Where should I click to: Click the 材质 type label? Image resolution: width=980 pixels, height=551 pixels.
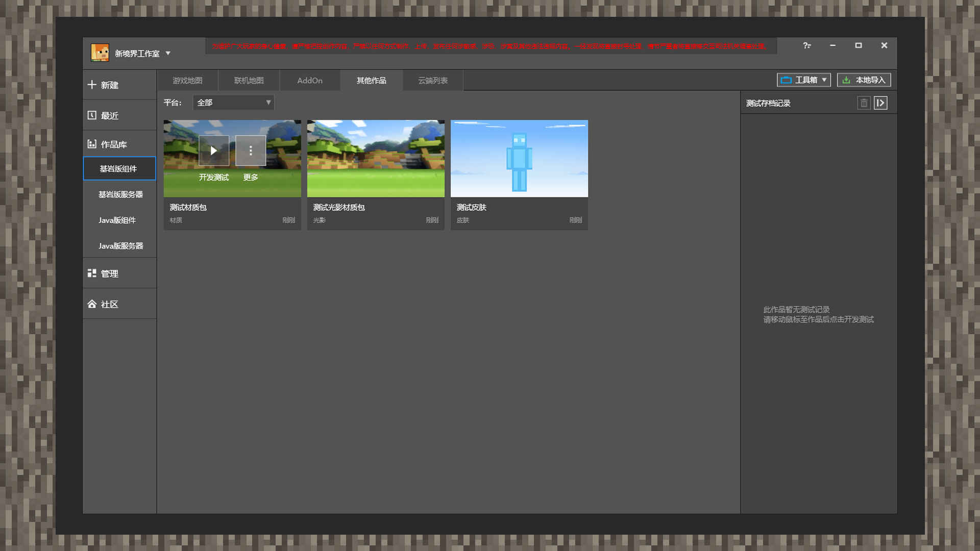click(x=176, y=220)
